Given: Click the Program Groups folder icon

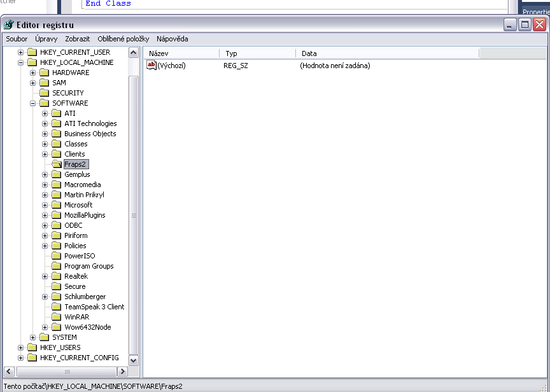Looking at the screenshot, I should click(x=57, y=266).
